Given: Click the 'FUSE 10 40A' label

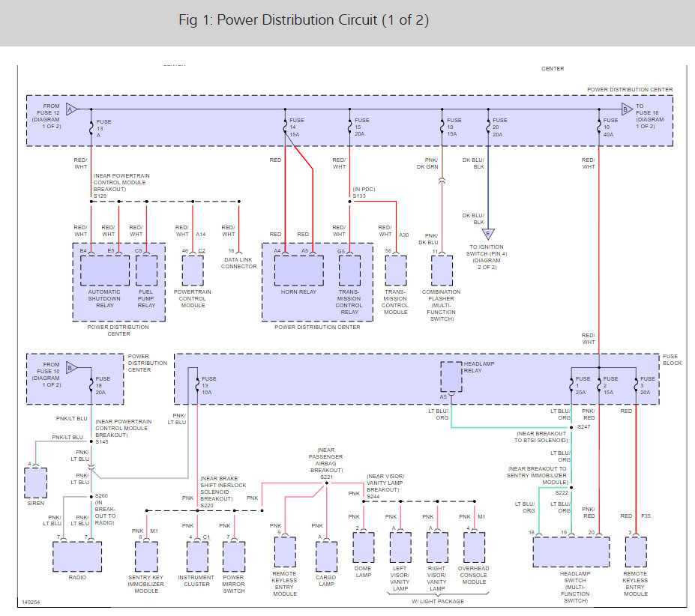Looking at the screenshot, I should 610,127.
